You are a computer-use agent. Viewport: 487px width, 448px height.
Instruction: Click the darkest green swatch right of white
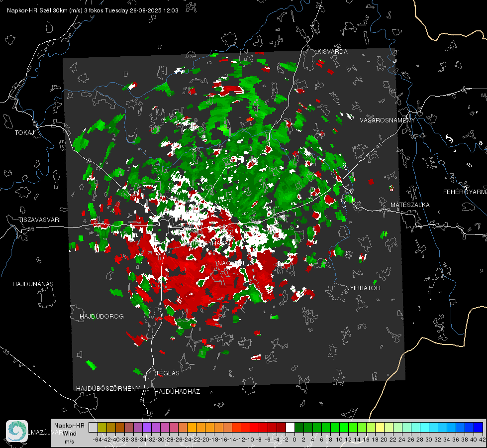[x=299, y=427]
